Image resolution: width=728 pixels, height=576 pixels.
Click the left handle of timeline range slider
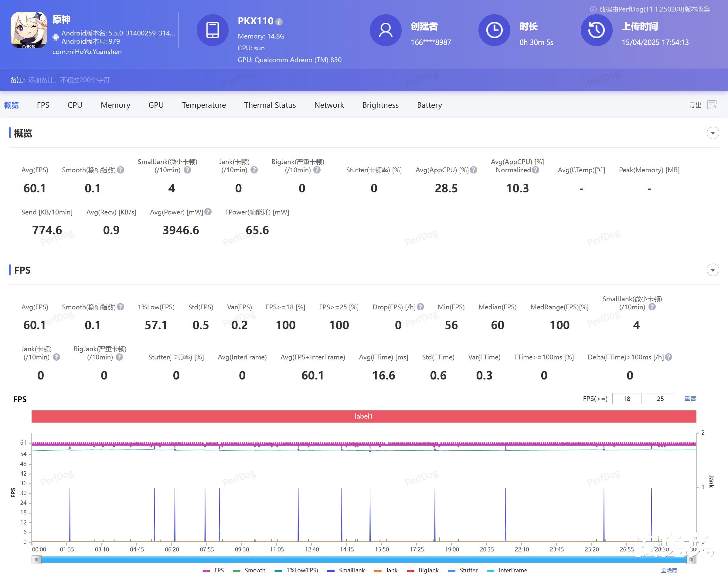(36, 560)
